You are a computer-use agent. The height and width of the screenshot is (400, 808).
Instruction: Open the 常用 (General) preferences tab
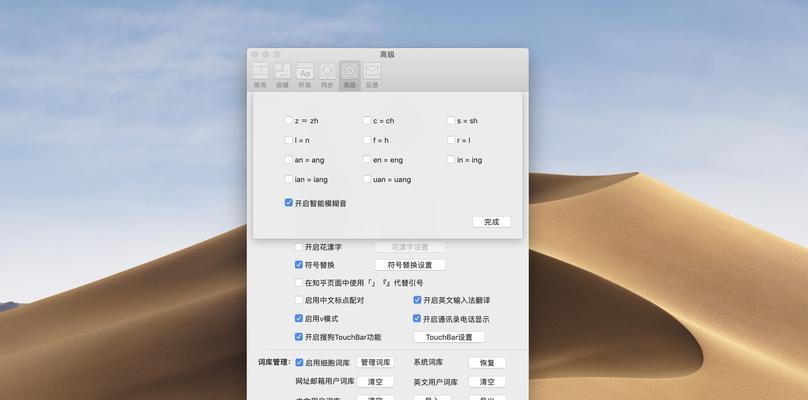[x=260, y=76]
